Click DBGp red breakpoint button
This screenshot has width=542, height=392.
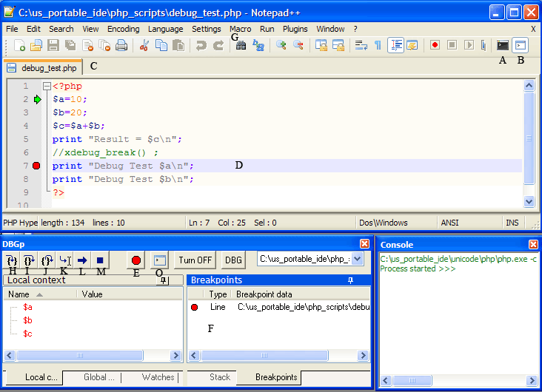pyautogui.click(x=136, y=260)
